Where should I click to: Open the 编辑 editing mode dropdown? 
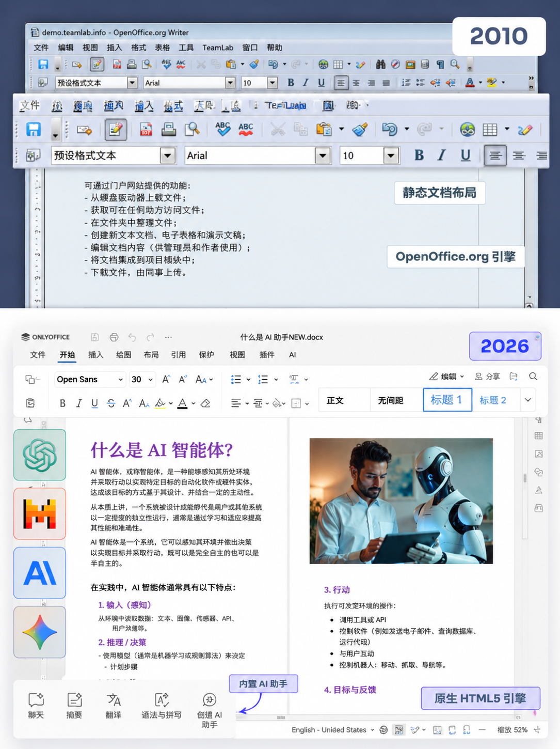(447, 377)
